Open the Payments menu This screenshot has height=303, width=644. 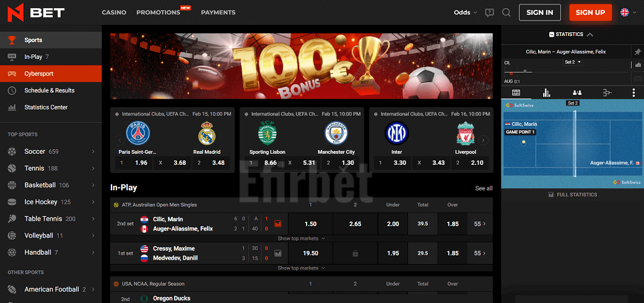pos(218,12)
